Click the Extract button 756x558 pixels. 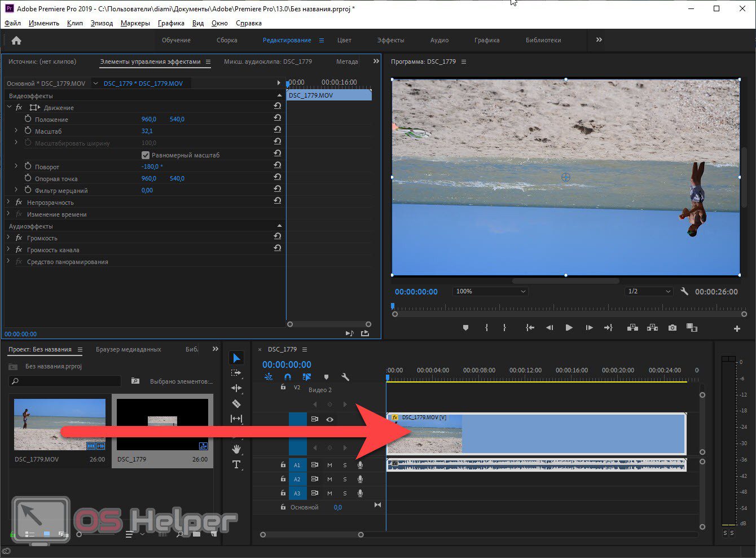coord(652,328)
